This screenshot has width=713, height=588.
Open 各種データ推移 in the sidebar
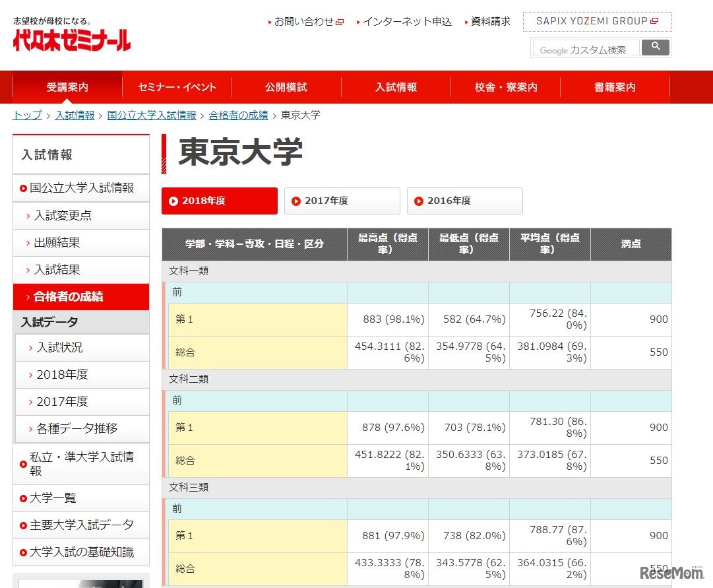(x=77, y=428)
